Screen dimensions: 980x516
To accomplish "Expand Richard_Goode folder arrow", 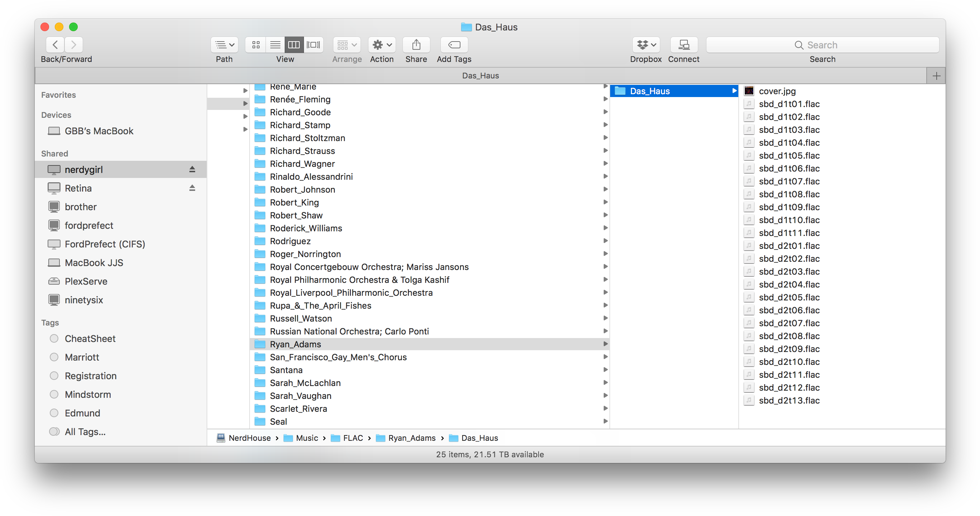I will click(x=605, y=112).
